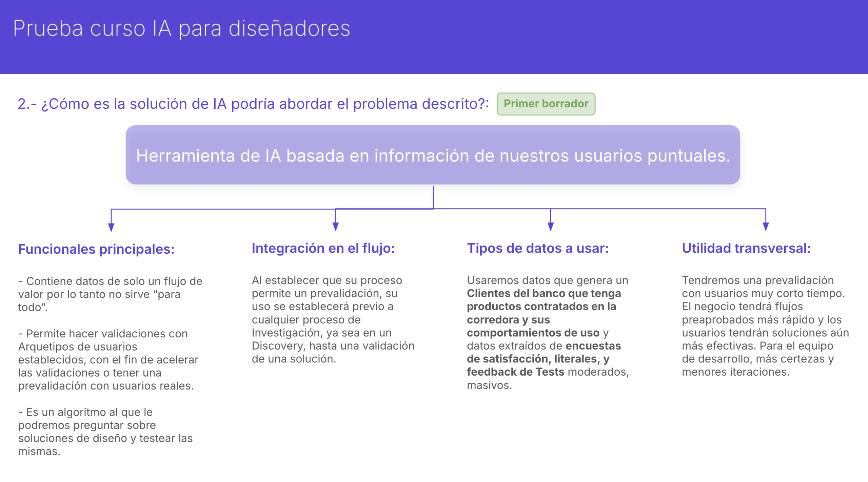This screenshot has width=868, height=482.
Task: Click the arrowhead above 'Tipos de datos a usar'
Action: [x=550, y=227]
